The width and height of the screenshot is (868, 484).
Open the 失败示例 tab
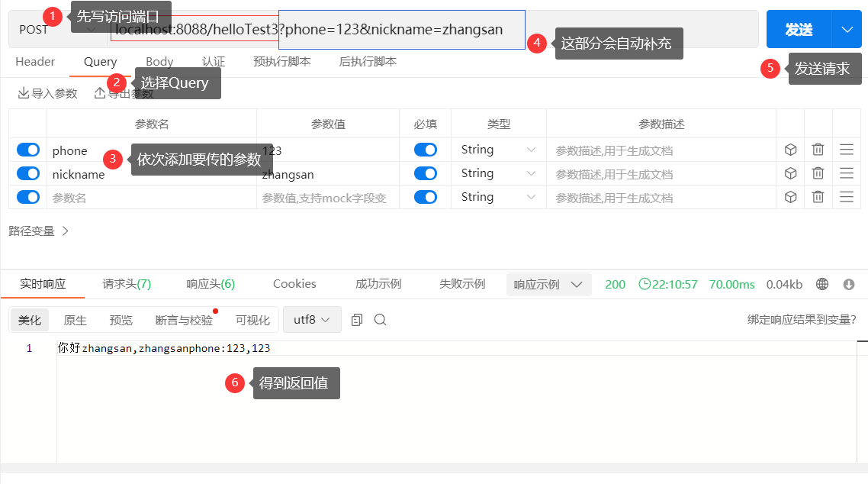click(462, 284)
